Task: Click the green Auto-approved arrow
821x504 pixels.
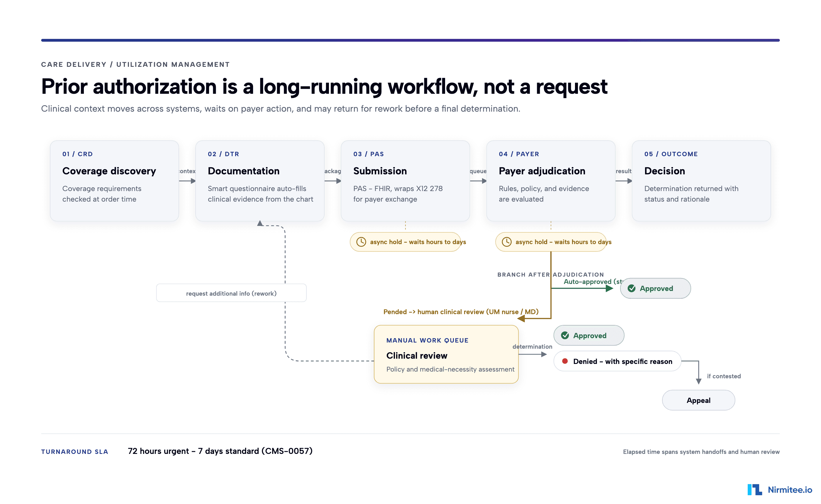Action: coord(582,288)
